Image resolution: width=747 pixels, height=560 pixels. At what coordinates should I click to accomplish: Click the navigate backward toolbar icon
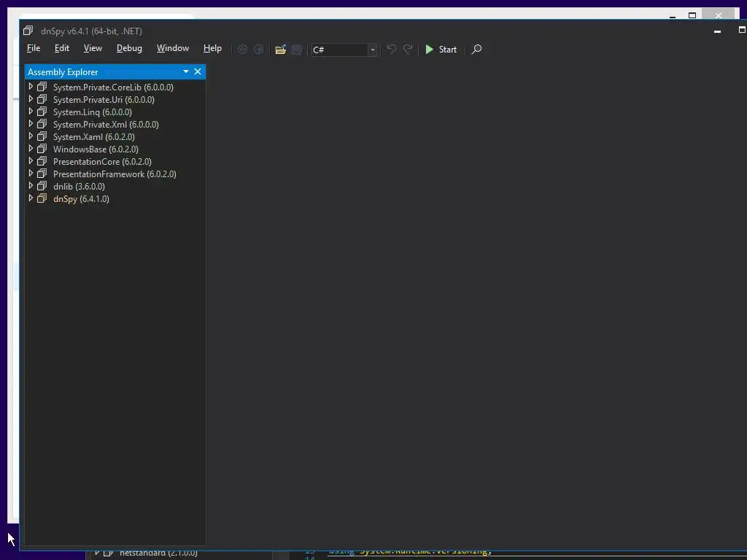(242, 50)
